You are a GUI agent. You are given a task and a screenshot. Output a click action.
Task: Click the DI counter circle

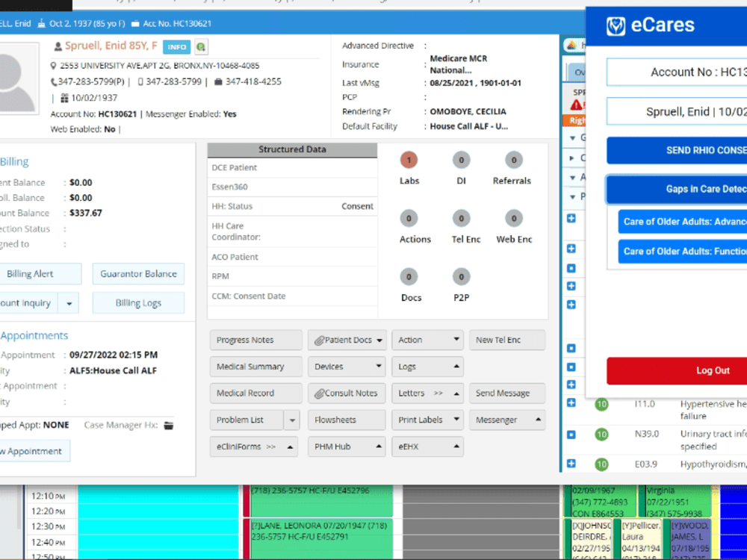coord(461,160)
